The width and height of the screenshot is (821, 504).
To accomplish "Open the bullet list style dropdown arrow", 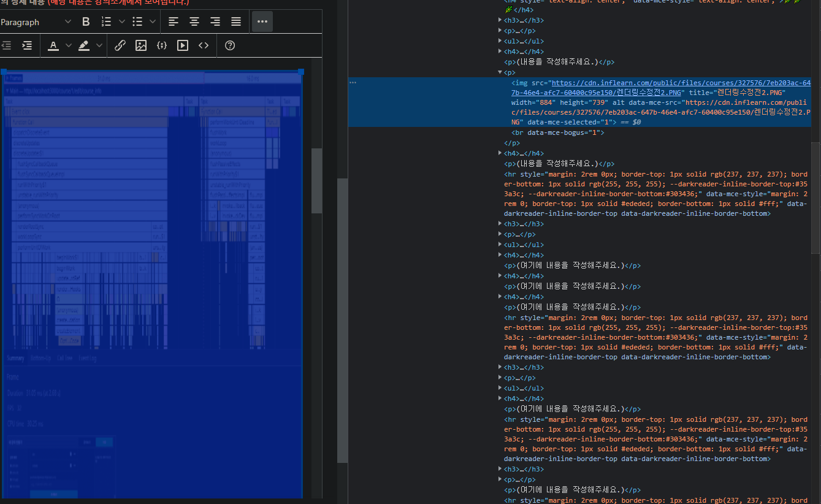I will (x=153, y=22).
